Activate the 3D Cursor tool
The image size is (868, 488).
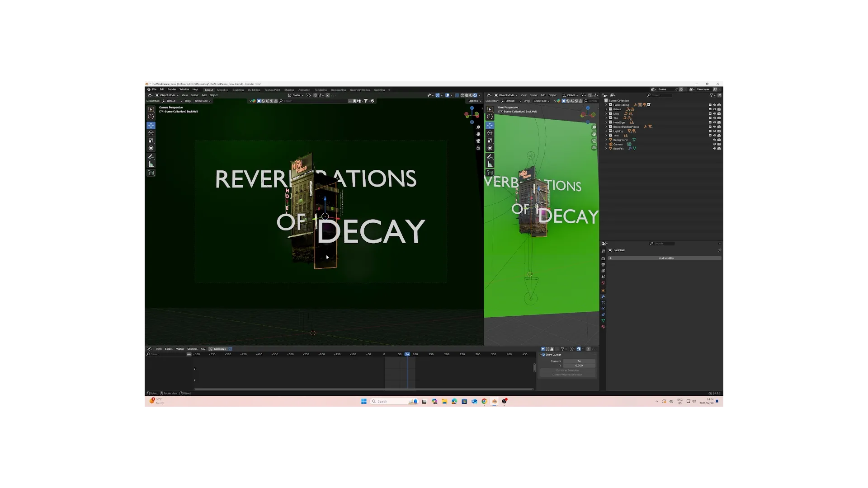point(151,117)
